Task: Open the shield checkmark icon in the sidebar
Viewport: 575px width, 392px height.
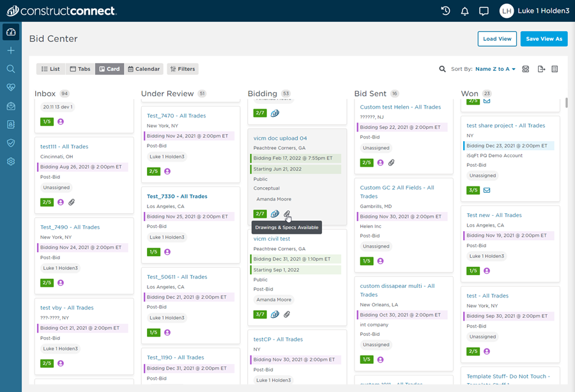Action: (11, 143)
